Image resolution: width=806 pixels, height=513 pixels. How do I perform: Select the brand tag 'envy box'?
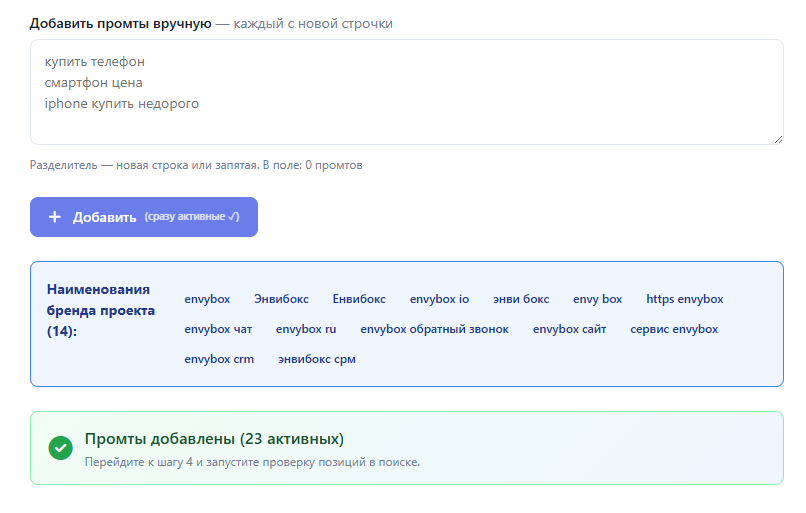pos(597,299)
